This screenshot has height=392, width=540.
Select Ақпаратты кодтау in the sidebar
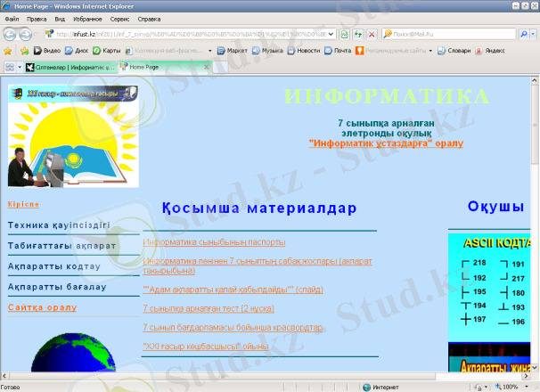pos(54,265)
